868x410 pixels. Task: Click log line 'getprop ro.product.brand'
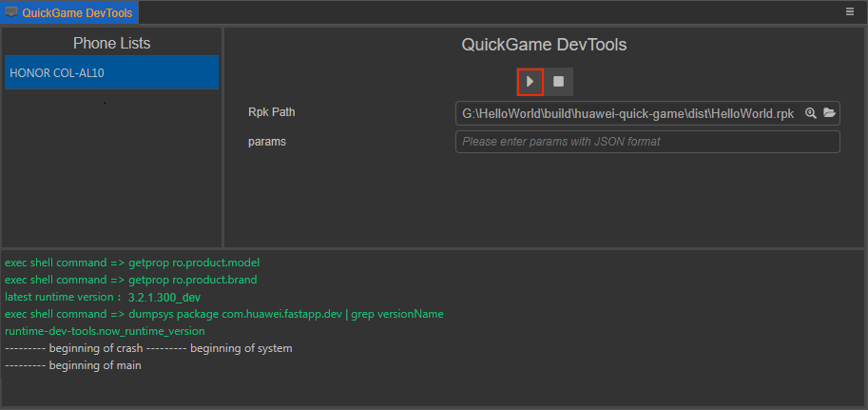[130, 280]
